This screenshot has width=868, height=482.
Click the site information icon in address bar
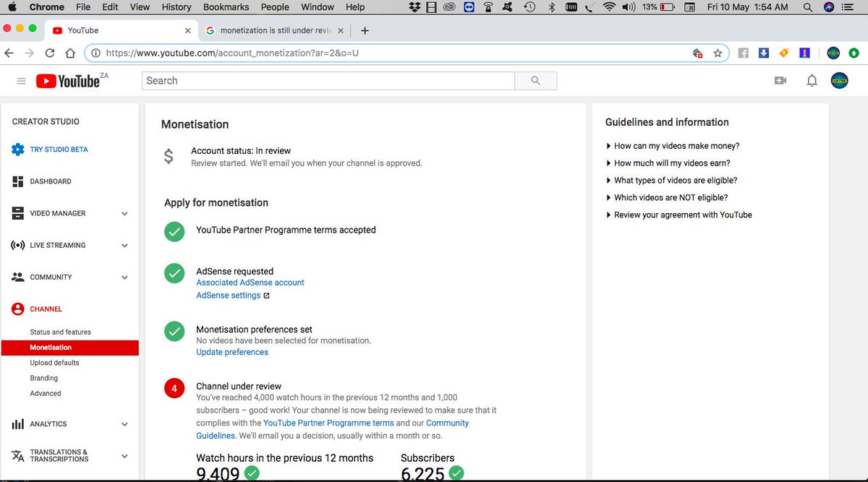[96, 53]
